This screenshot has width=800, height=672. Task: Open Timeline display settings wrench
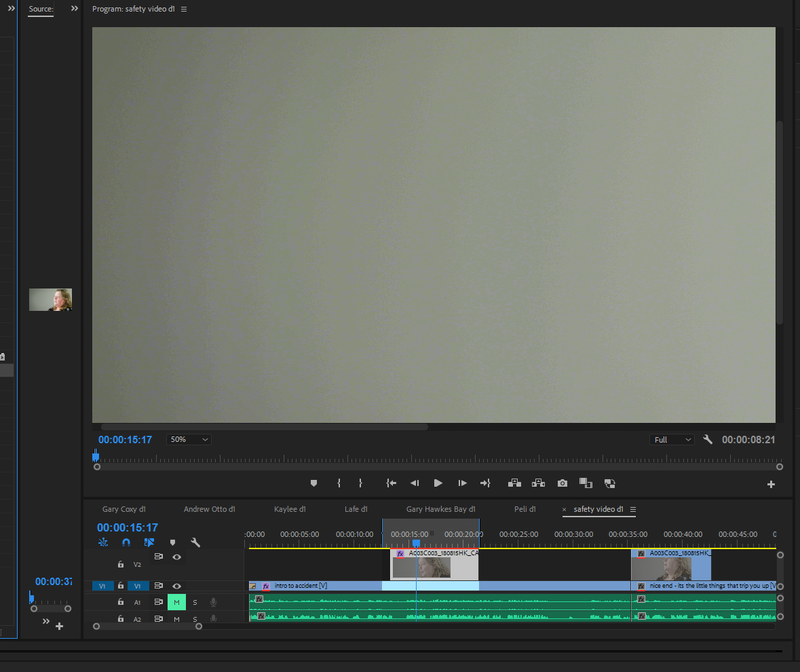coord(195,542)
